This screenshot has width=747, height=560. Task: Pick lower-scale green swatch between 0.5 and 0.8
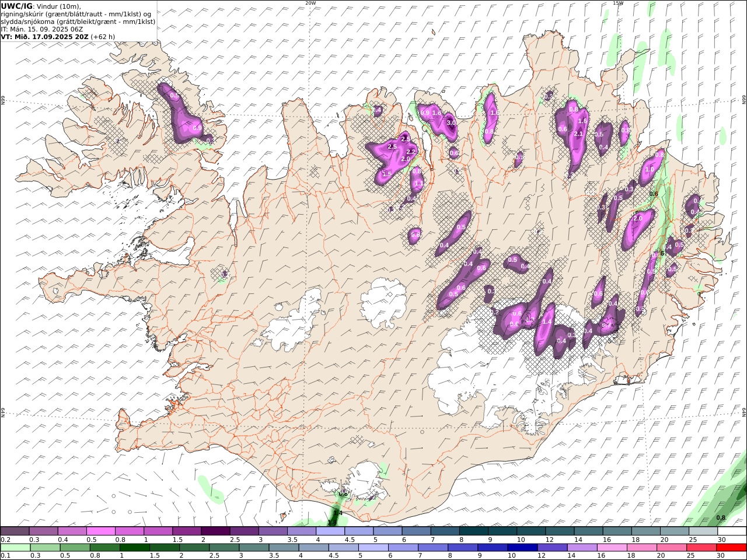pyautogui.click(x=75, y=547)
